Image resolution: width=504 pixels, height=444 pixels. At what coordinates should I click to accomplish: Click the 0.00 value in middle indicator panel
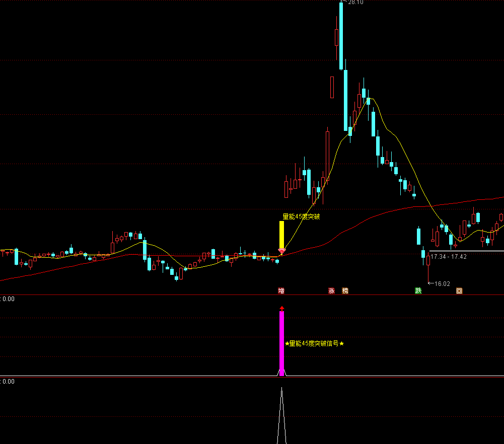click(9, 299)
